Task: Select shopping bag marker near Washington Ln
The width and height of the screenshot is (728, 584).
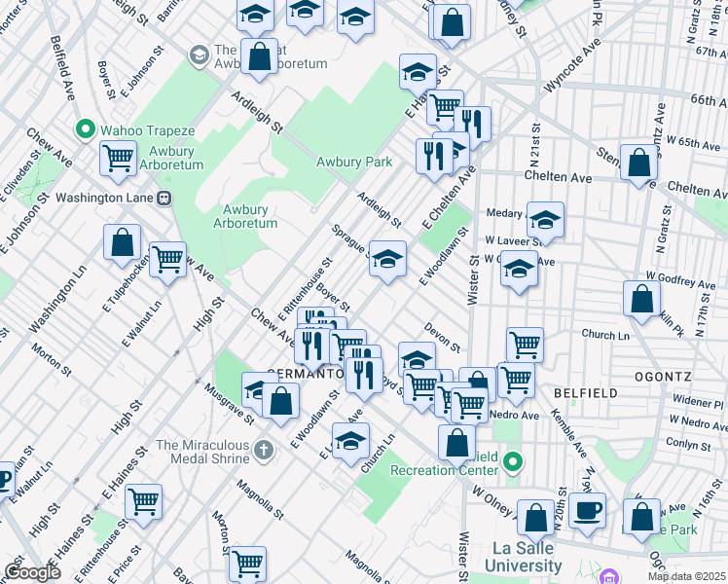Action: coord(122,241)
